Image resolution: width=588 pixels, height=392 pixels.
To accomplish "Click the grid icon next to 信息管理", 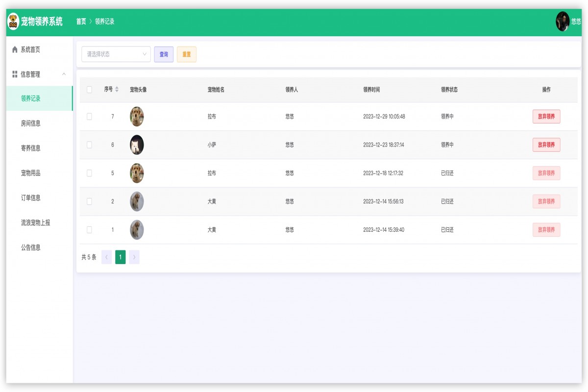I will (13, 74).
